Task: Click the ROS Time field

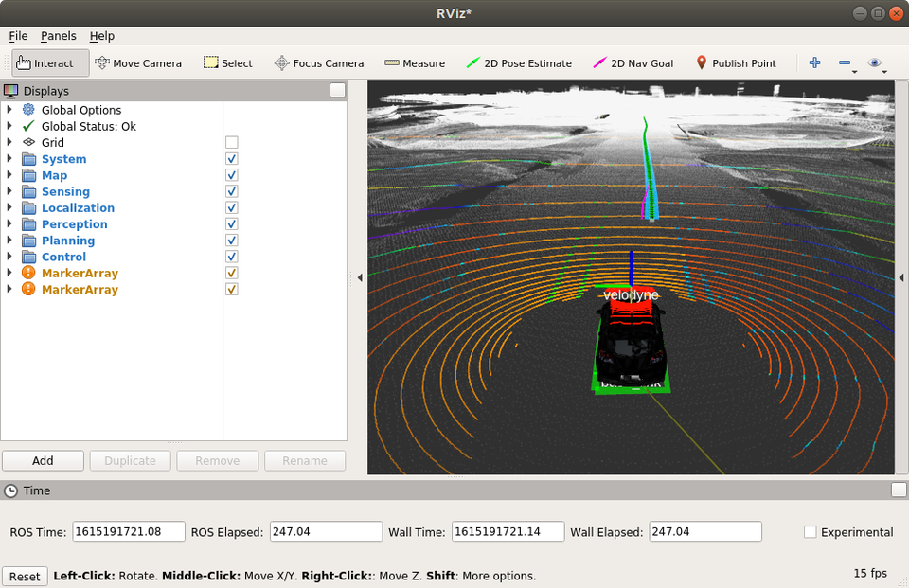Action: [129, 532]
